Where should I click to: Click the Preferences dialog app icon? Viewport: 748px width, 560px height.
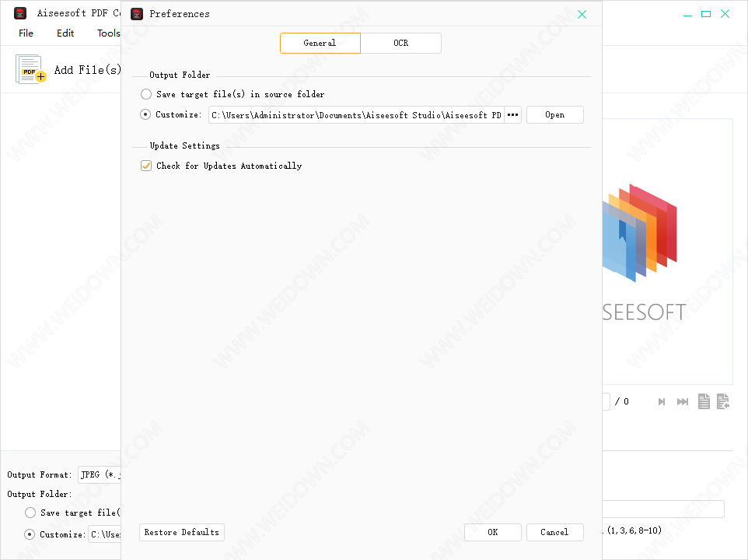pyautogui.click(x=137, y=14)
